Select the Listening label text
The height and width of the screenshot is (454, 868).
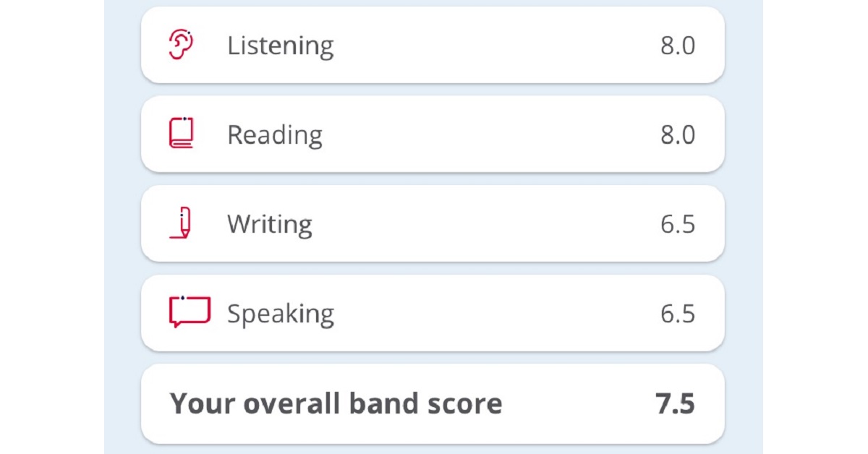[281, 46]
